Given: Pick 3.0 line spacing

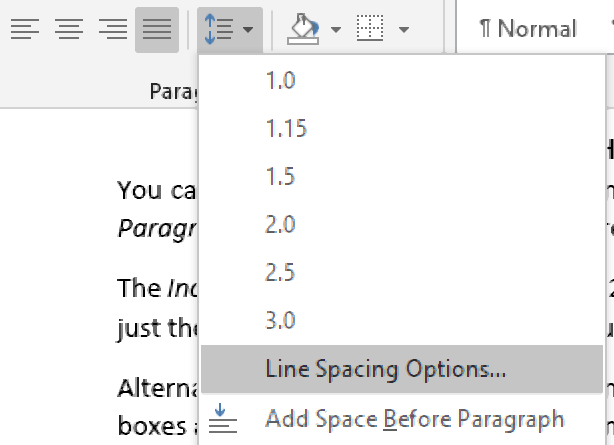Looking at the screenshot, I should coord(280,321).
